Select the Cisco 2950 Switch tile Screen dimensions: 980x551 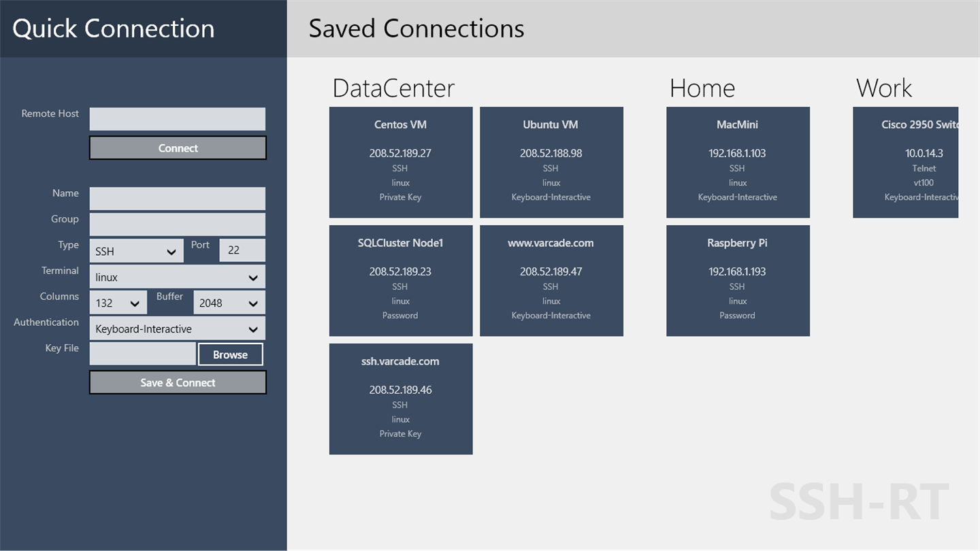pos(905,162)
